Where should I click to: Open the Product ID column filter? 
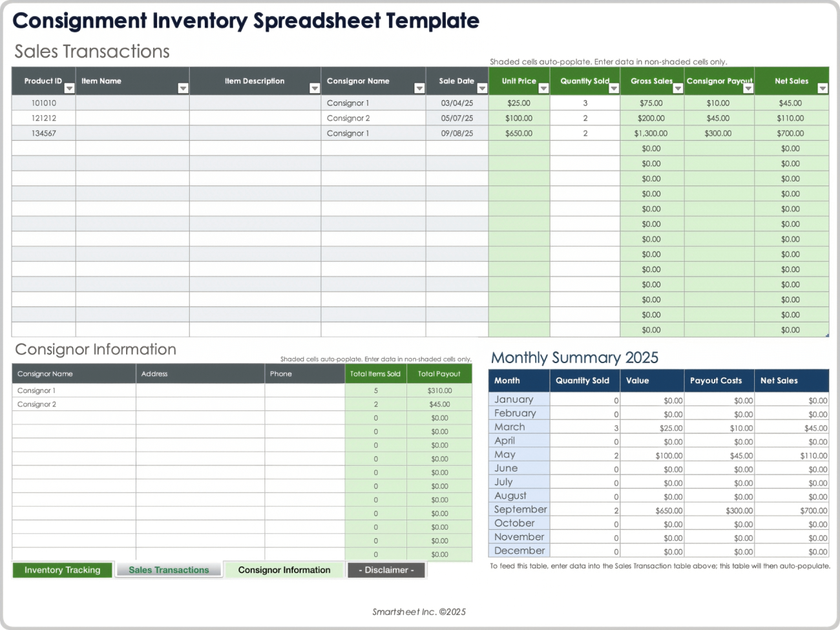pos(68,88)
